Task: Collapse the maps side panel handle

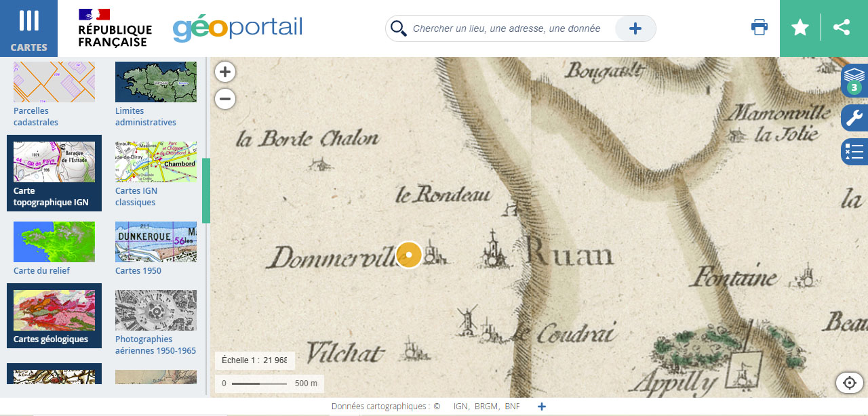Action: pos(206,190)
